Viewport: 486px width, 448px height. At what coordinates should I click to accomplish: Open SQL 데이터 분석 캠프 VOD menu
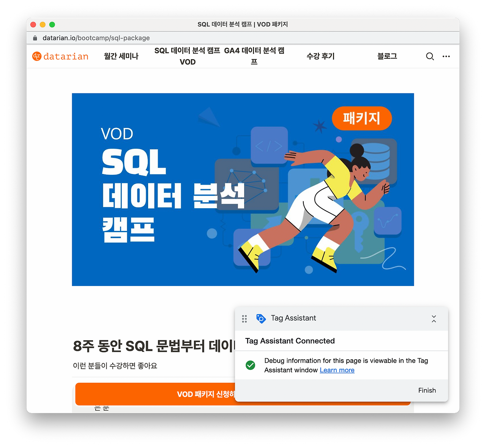coord(188,56)
